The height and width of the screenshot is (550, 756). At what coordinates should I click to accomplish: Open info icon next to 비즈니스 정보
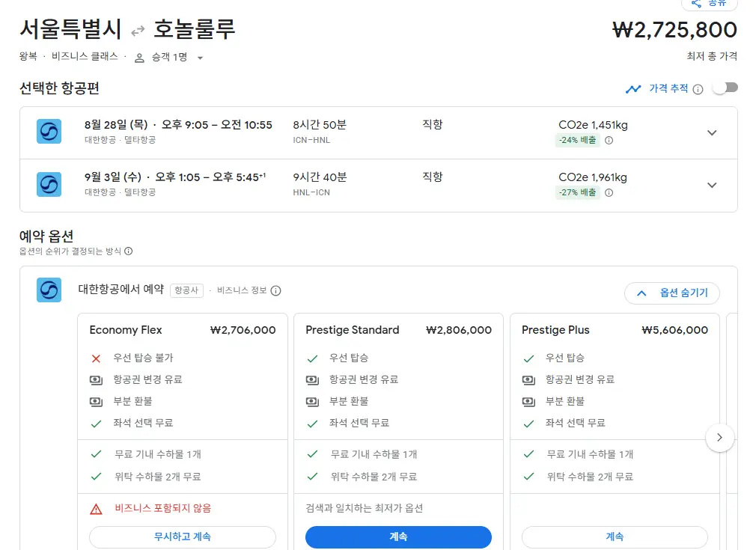pos(275,290)
